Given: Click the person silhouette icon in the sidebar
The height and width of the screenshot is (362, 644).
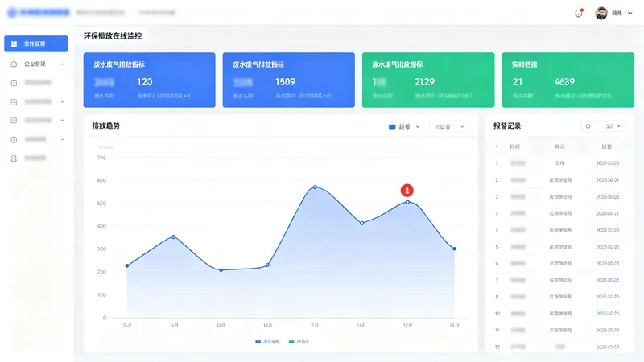Looking at the screenshot, I should pyautogui.click(x=14, y=158).
